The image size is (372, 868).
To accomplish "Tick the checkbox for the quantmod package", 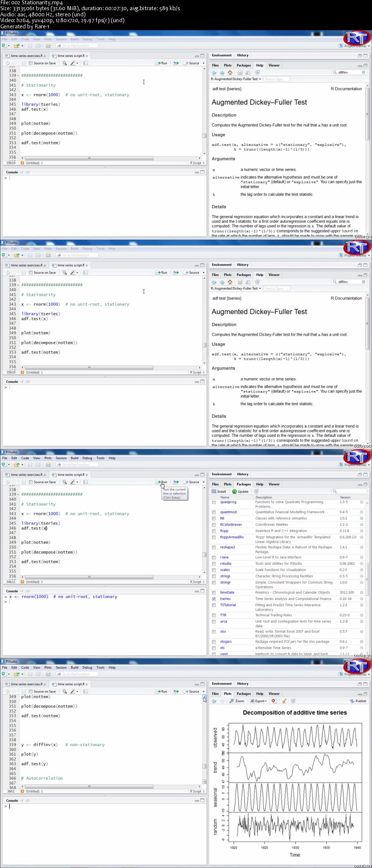I will tap(214, 512).
